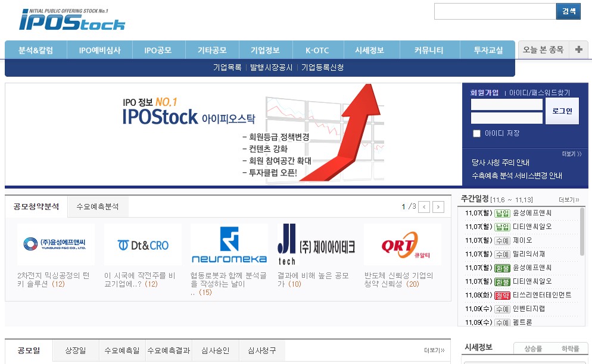The height and width of the screenshot is (364, 592).
Task: Switch to the 수요예측분석 tab
Action: coord(98,207)
